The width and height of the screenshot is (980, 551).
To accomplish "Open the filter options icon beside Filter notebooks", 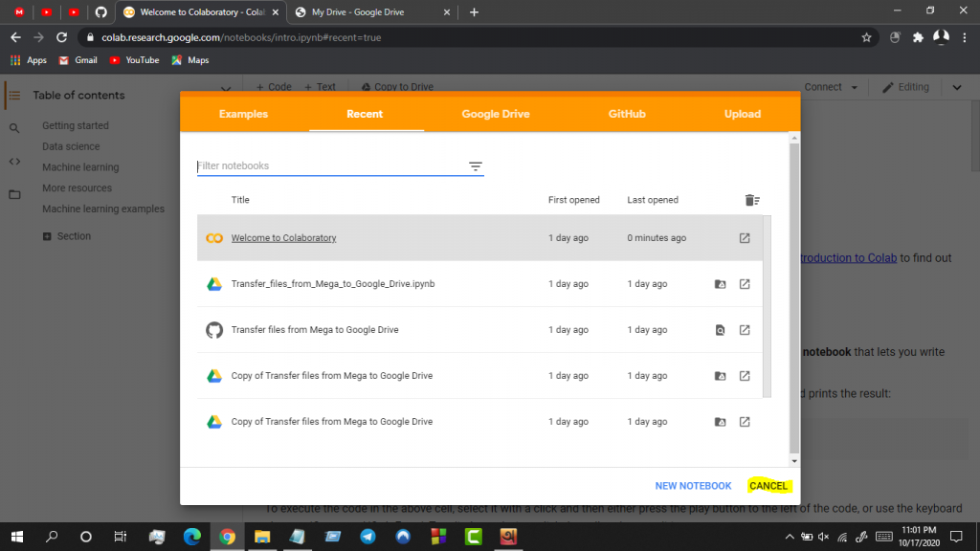I will pyautogui.click(x=476, y=166).
